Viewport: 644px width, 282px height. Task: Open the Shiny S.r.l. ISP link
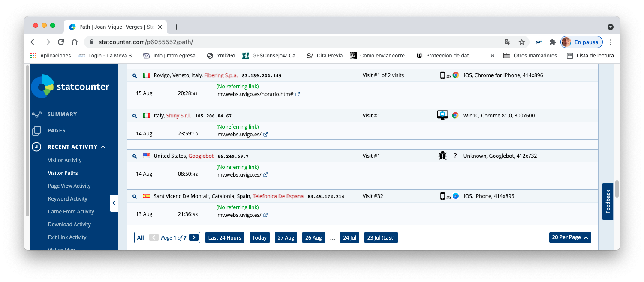tap(178, 116)
